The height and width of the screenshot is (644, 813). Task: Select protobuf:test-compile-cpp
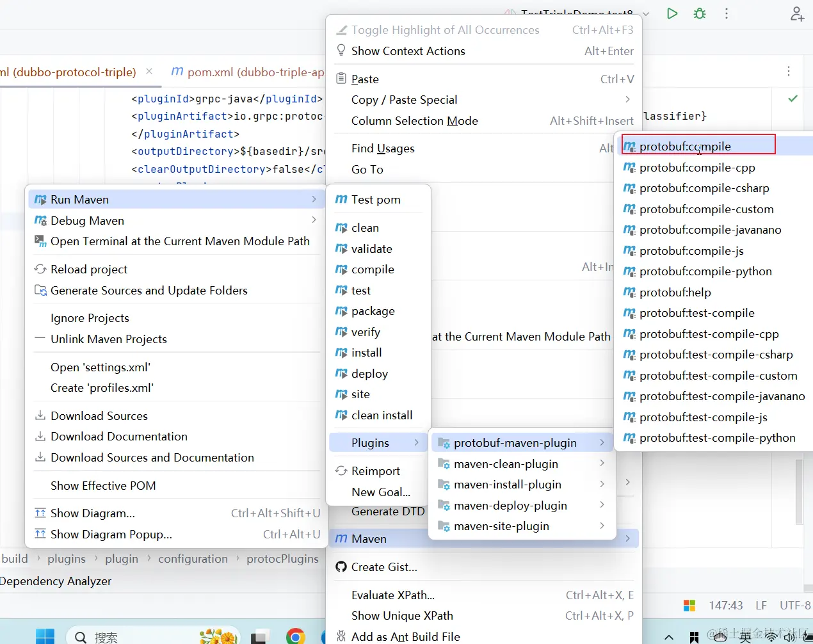click(715, 334)
